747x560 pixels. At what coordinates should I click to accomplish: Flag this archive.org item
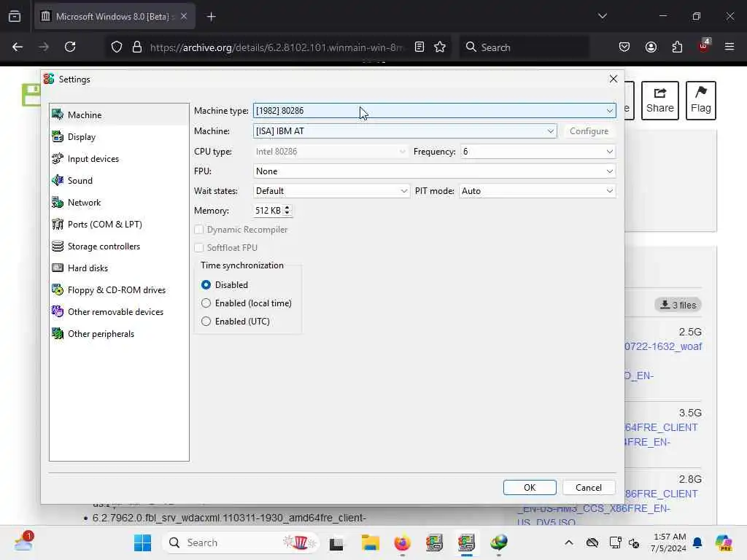701,101
